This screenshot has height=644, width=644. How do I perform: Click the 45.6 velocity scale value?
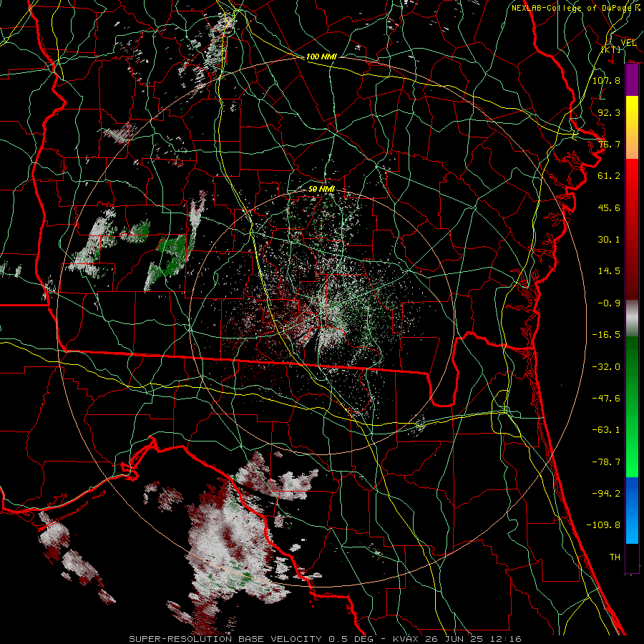(609, 208)
